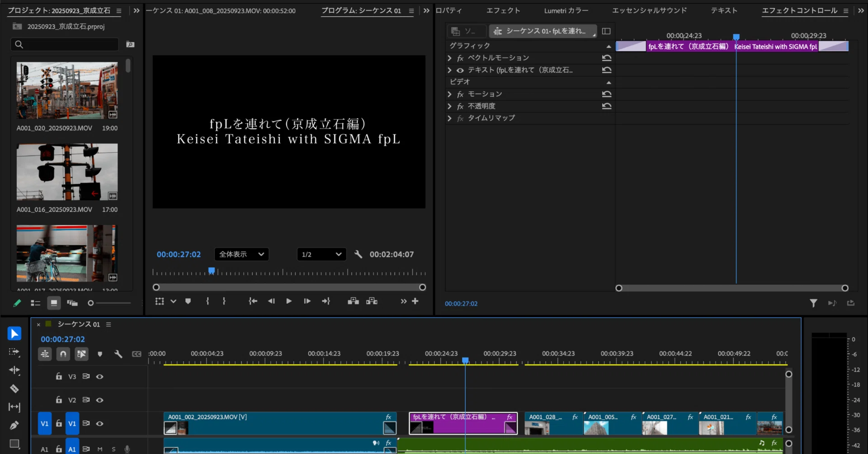Image resolution: width=868 pixels, height=454 pixels.
Task: Toggle the nest sequence insert mode
Action: 45,354
